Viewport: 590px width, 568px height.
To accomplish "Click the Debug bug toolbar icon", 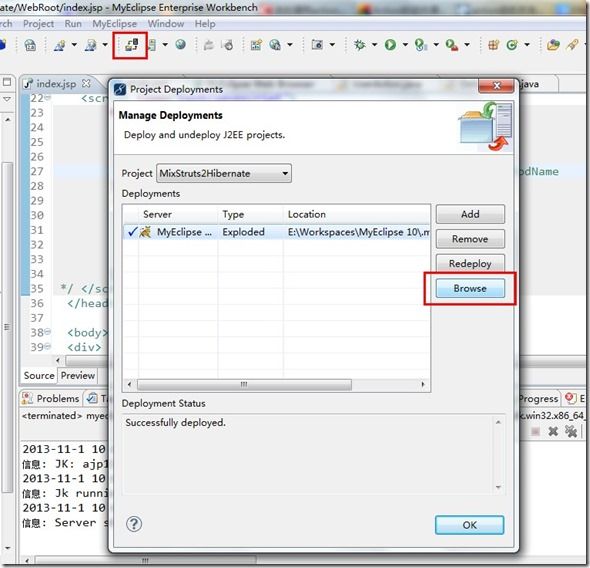I will pyautogui.click(x=360, y=45).
